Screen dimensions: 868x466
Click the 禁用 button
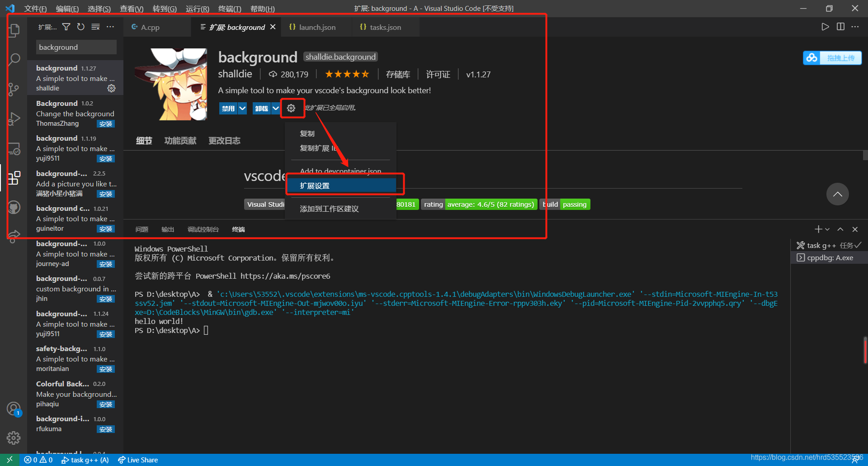pyautogui.click(x=228, y=108)
